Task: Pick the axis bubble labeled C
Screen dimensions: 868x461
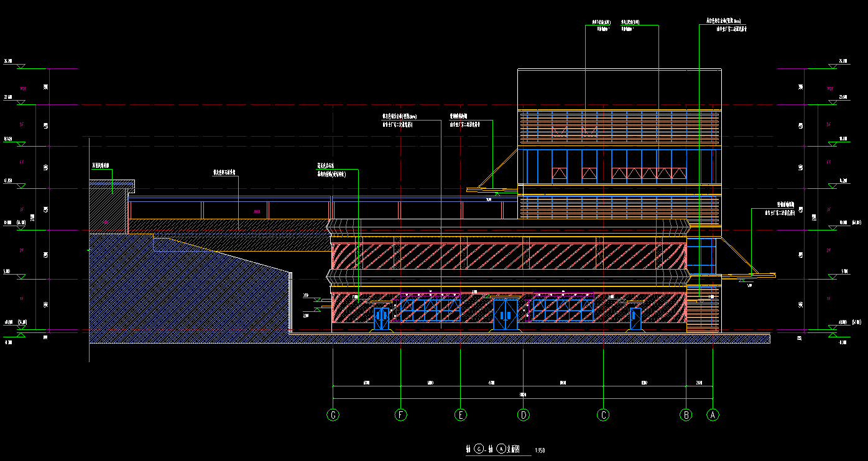Action: 603,414
